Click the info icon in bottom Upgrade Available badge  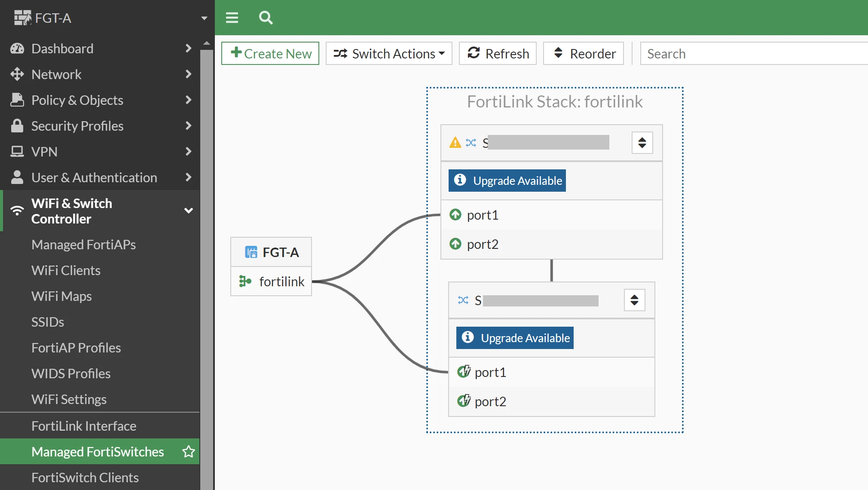coord(468,337)
